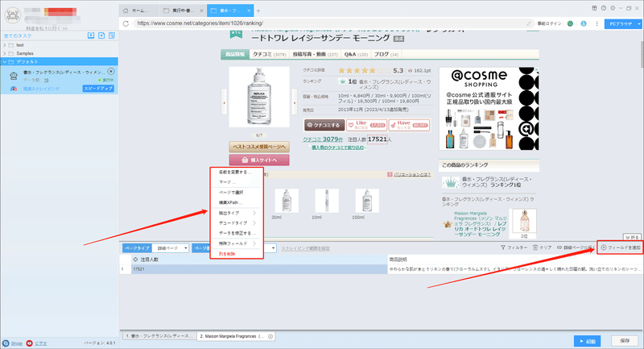The width and height of the screenshot is (644, 349).
Task: Close the active 香水 tab with its X
Action: tap(250, 10)
